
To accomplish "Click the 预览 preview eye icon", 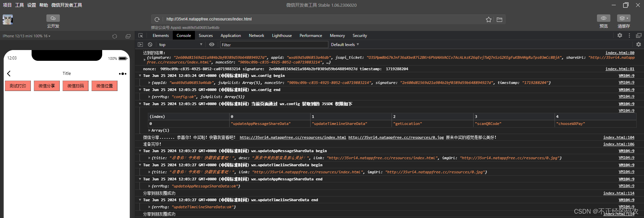I will coord(604,18).
